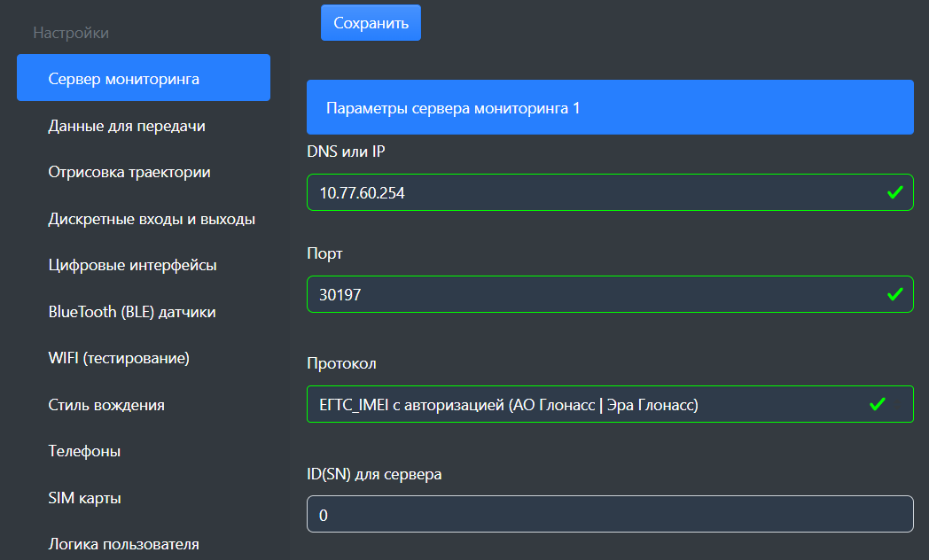Select WIFI (тестирование) menu item
Viewport: 929px width, 560px height.
[119, 358]
